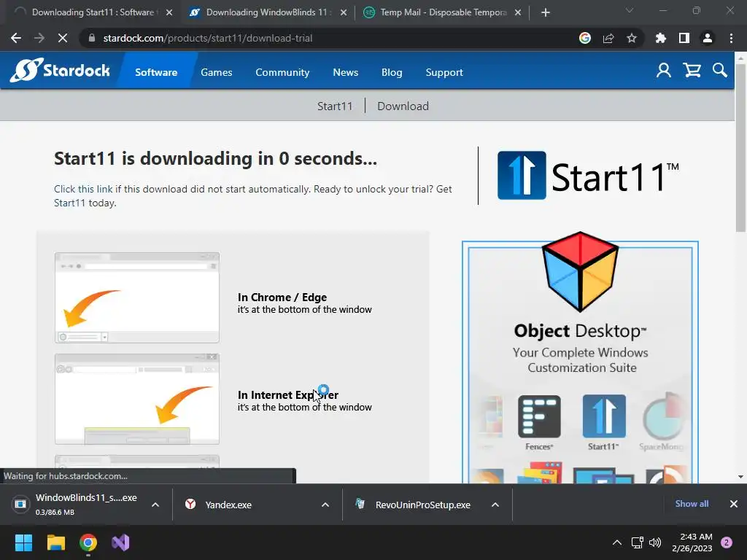Open the account user icon
Viewport: 747px width, 560px height.
tap(664, 71)
